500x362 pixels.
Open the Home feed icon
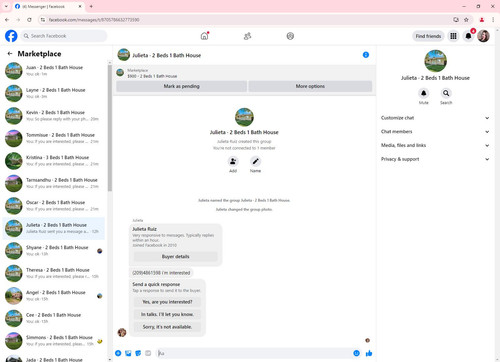[x=204, y=36]
